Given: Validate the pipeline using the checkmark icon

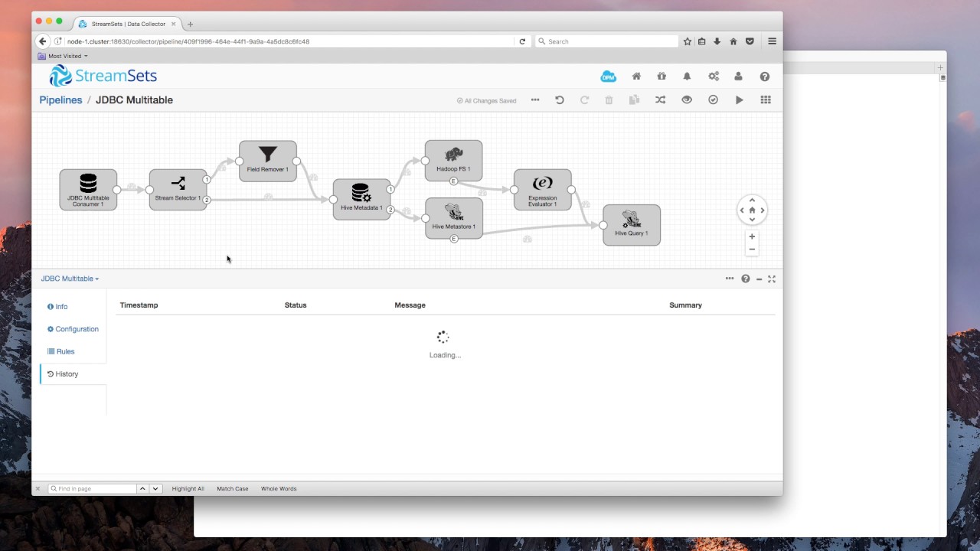Looking at the screenshot, I should click(x=713, y=99).
